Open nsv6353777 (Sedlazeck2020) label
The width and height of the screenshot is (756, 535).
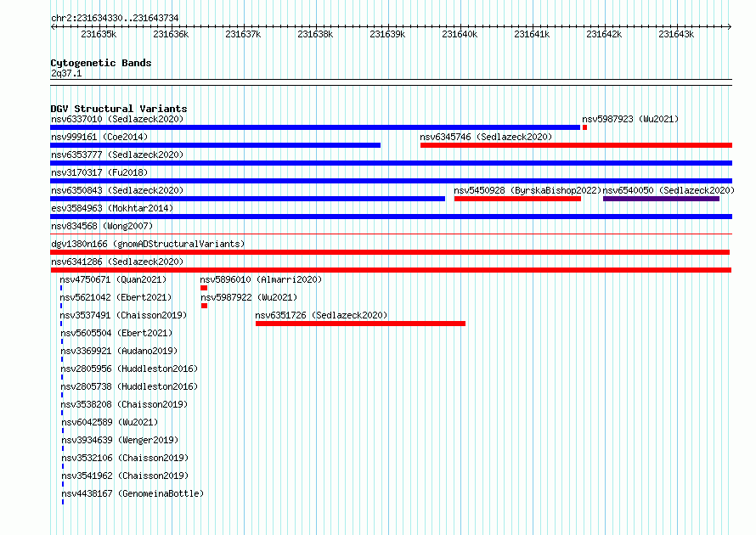[x=117, y=155]
